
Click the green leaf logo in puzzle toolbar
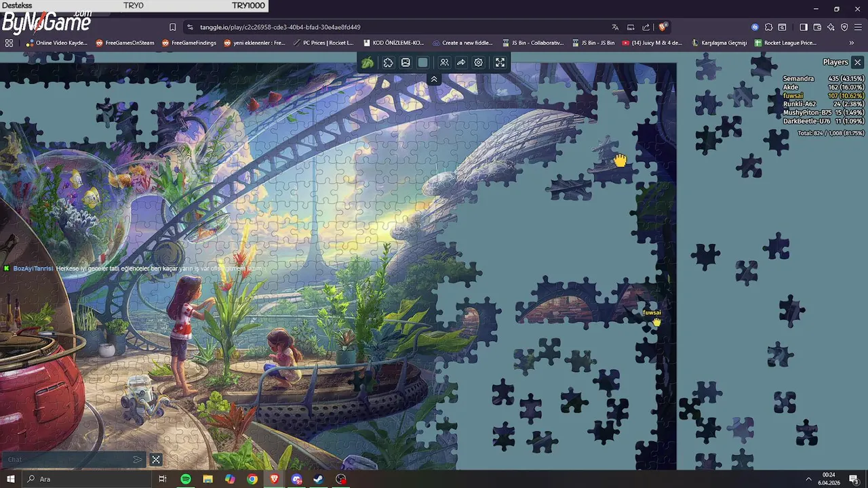click(368, 62)
